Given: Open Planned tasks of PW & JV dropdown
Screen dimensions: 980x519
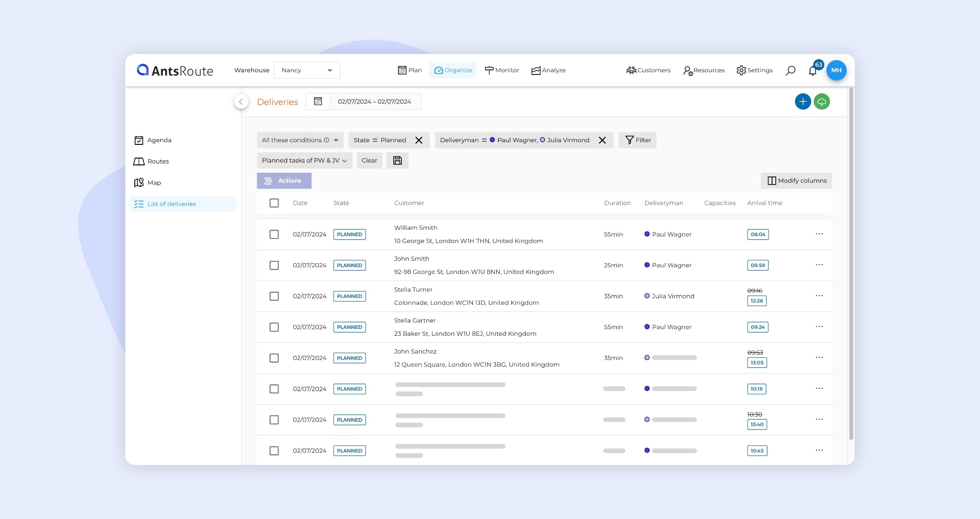Looking at the screenshot, I should (x=304, y=160).
